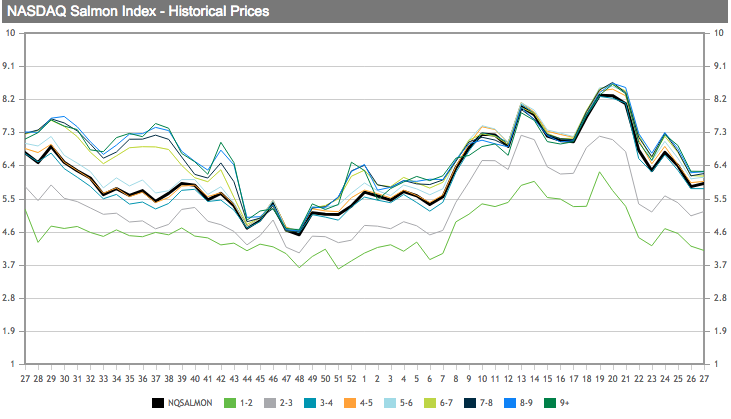Click left axis value 5.5
The width and height of the screenshot is (731, 419).
point(8,199)
